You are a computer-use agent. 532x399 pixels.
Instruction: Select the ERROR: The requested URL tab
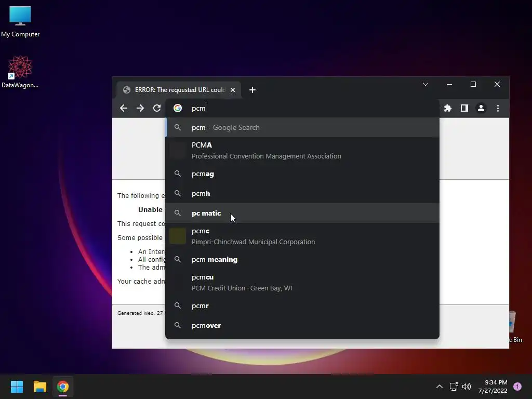coord(179,90)
